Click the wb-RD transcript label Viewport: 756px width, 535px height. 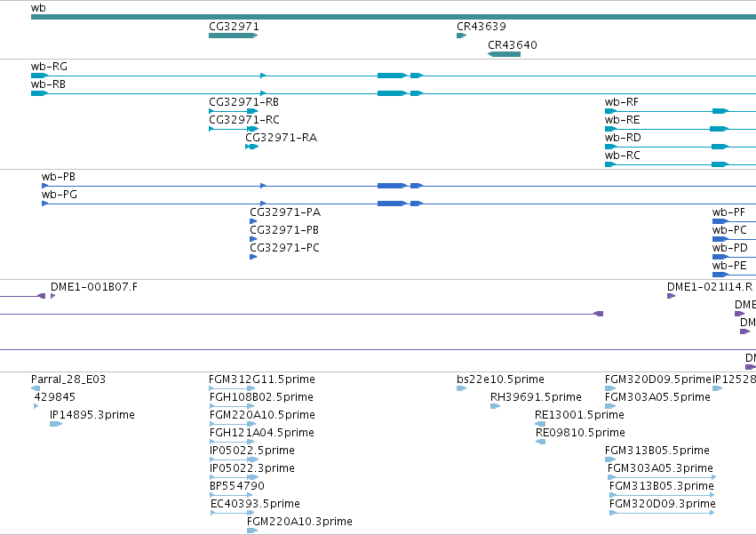coord(623,138)
